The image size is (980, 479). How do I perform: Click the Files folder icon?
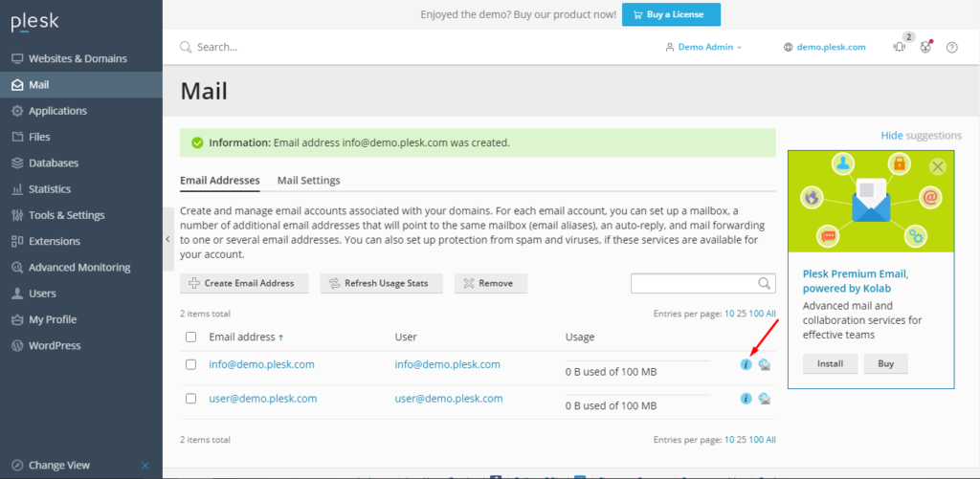17,137
